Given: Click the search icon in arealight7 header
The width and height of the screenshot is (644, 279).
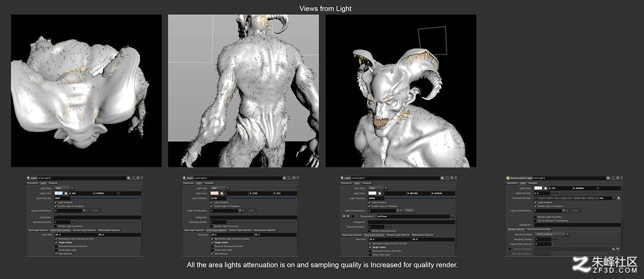Looking at the screenshot, I should click(447, 178).
